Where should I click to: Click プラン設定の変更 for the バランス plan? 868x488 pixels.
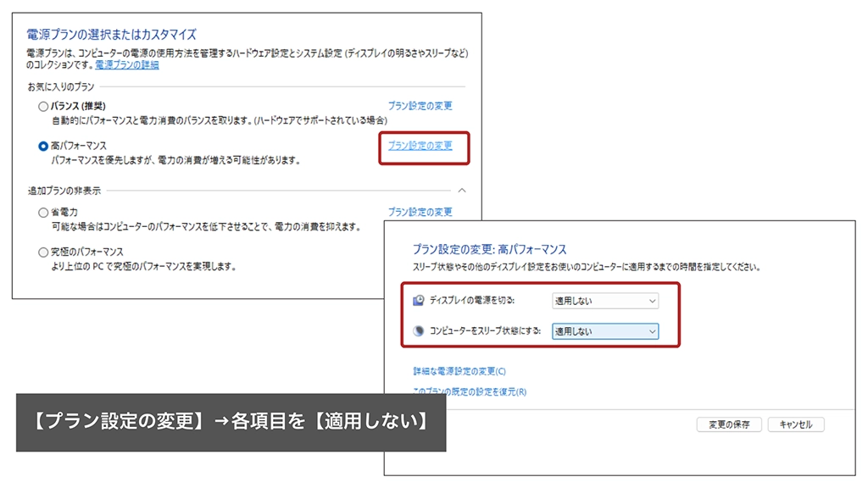coord(420,106)
